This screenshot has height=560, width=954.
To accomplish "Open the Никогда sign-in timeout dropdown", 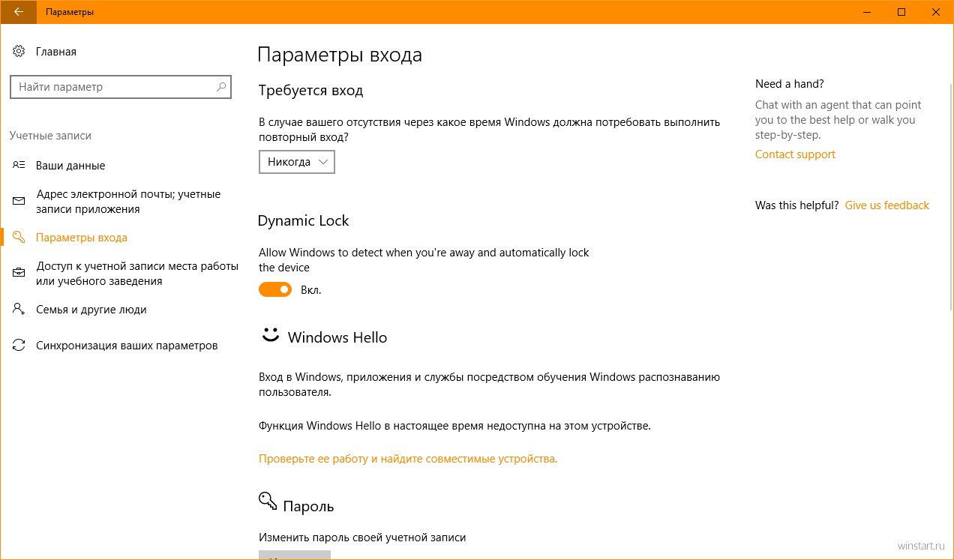I will (x=297, y=162).
